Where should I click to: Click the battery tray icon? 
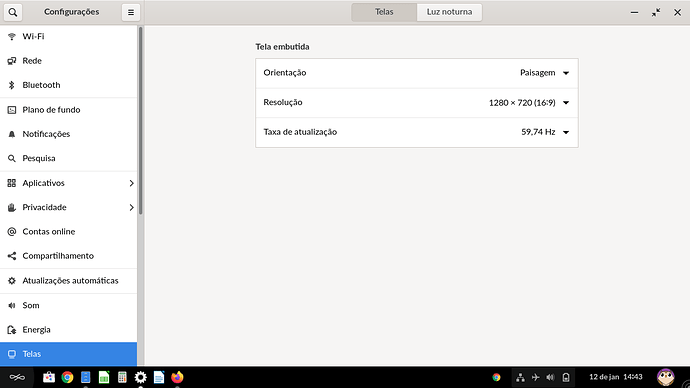click(566, 377)
